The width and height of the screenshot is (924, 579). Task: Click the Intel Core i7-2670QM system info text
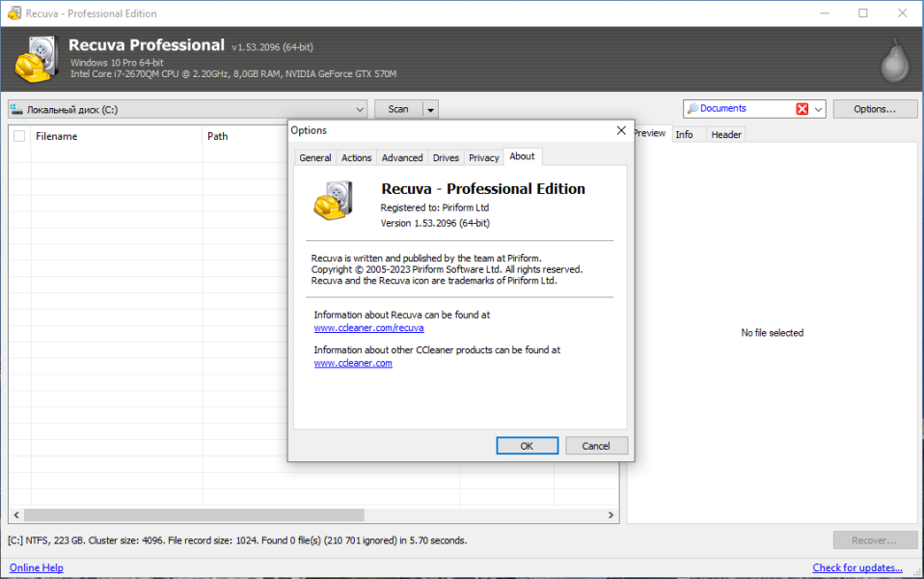pos(233,74)
